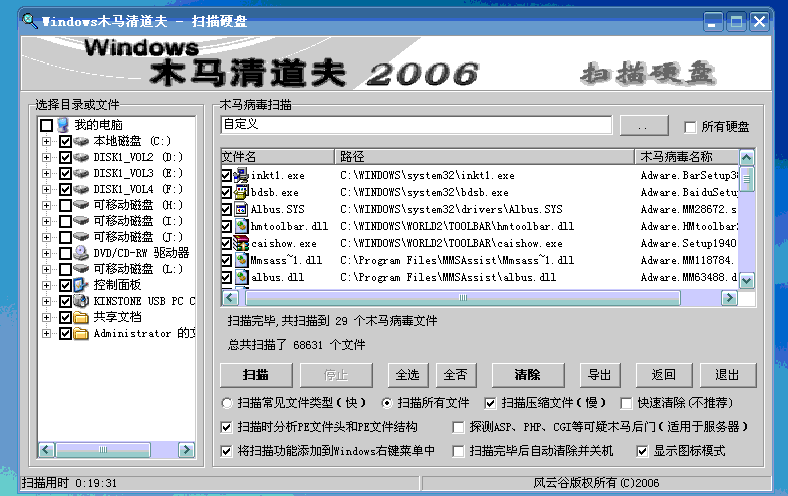Enable 快速清除(不推荐) checkbox
This screenshot has height=496, width=788.
(x=626, y=403)
